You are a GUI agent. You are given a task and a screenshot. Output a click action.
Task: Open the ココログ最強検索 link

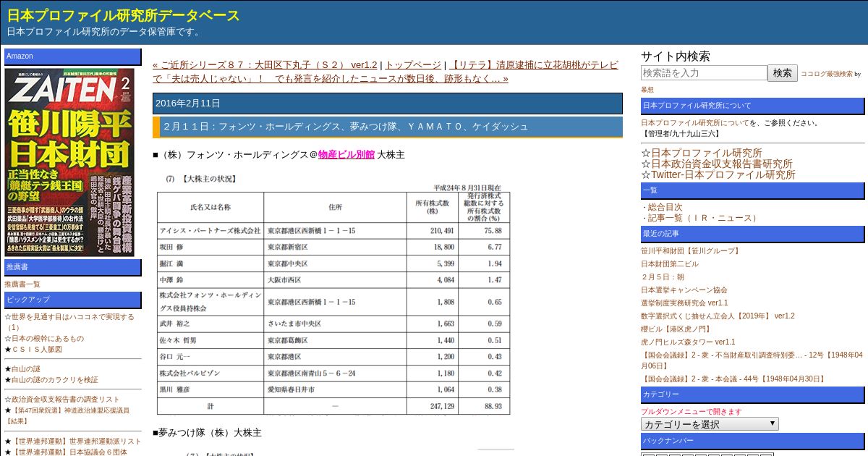[827, 74]
